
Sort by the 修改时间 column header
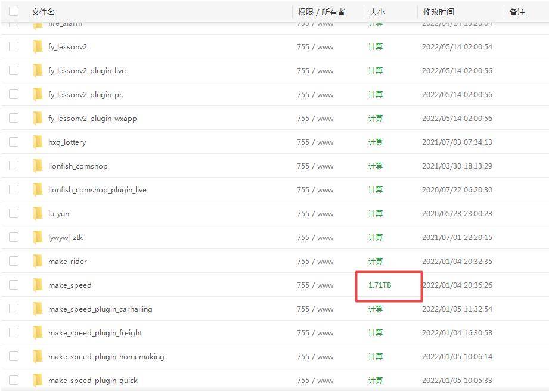(x=438, y=12)
